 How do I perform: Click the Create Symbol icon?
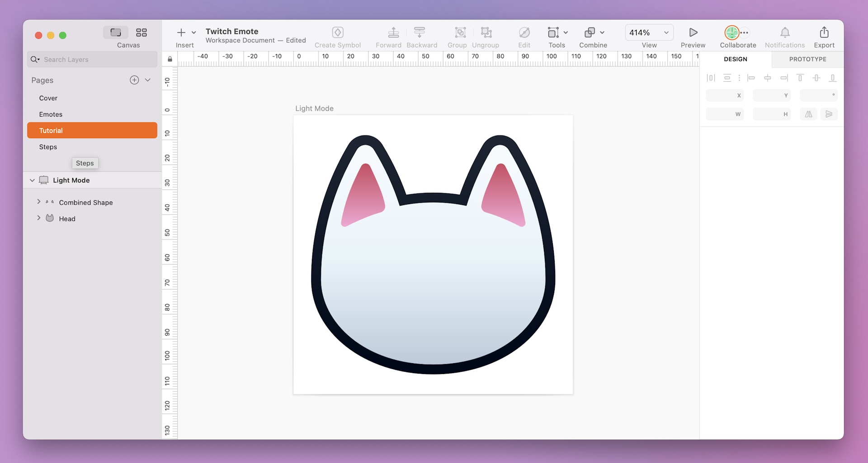[x=338, y=33]
